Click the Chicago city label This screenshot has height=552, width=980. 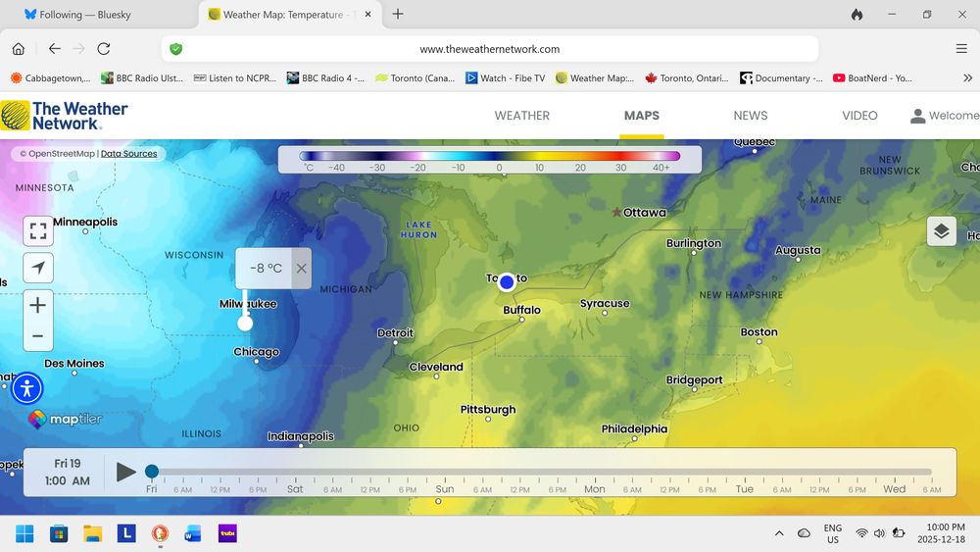point(256,352)
